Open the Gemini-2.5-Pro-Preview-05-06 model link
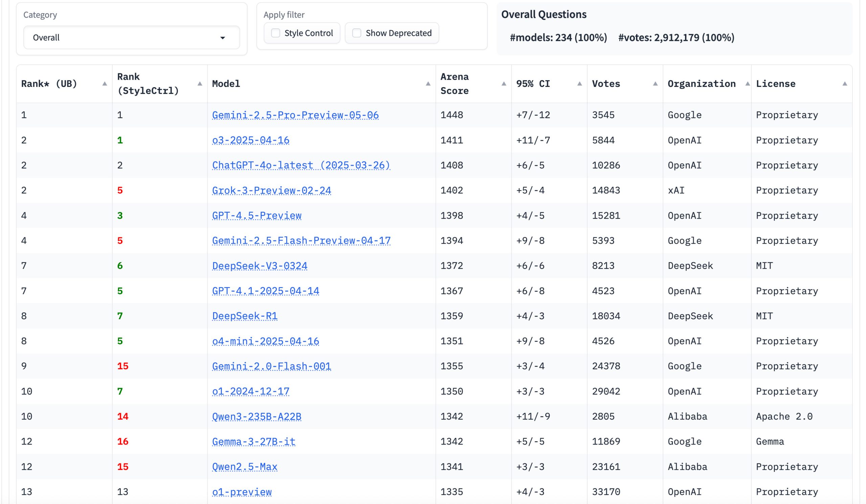Image resolution: width=866 pixels, height=504 pixels. click(x=295, y=115)
